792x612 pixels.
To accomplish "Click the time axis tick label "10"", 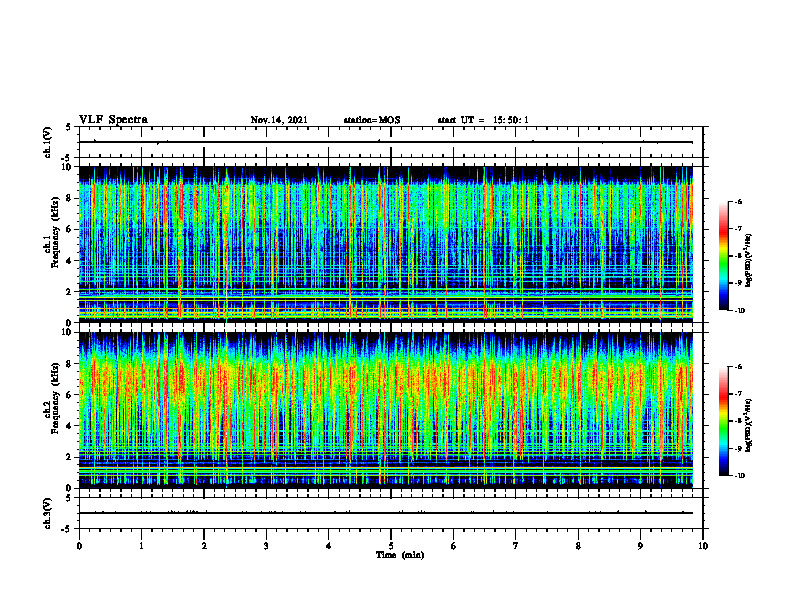I will click(x=703, y=546).
